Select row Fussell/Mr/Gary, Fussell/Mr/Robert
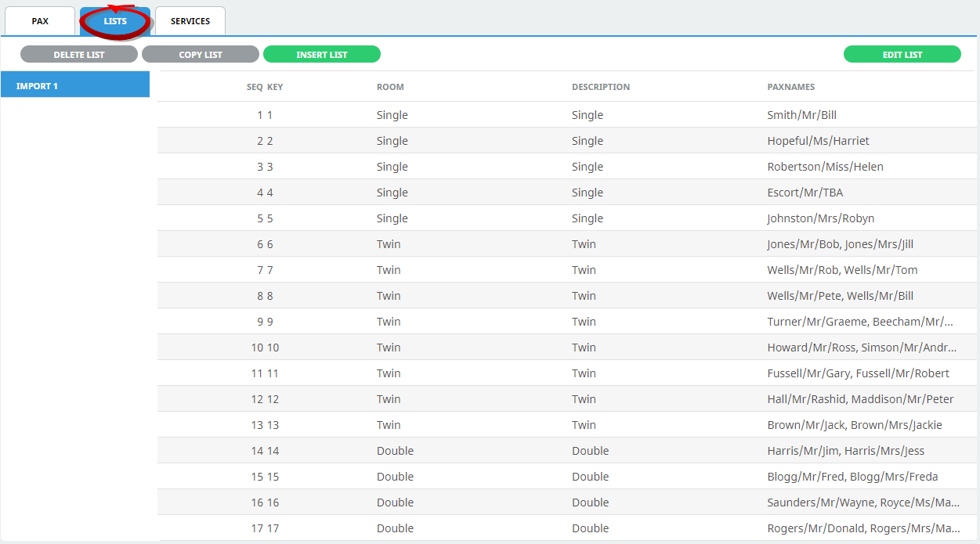This screenshot has height=544, width=980. click(x=568, y=373)
